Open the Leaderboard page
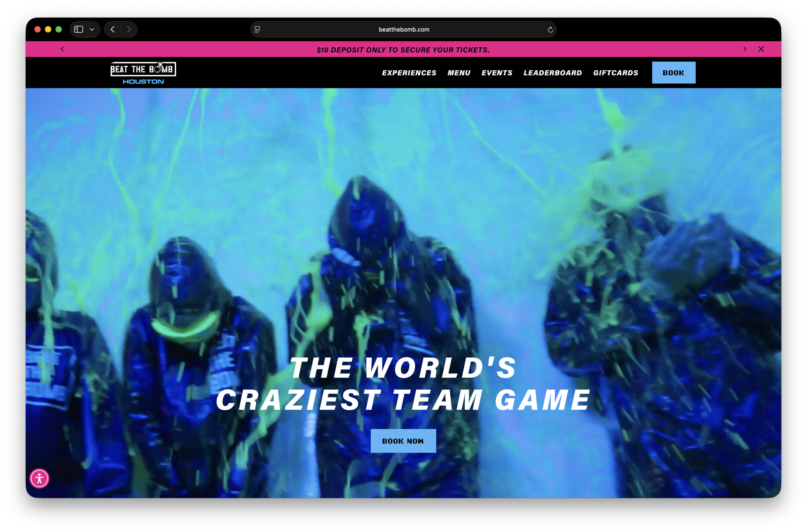 coord(553,73)
